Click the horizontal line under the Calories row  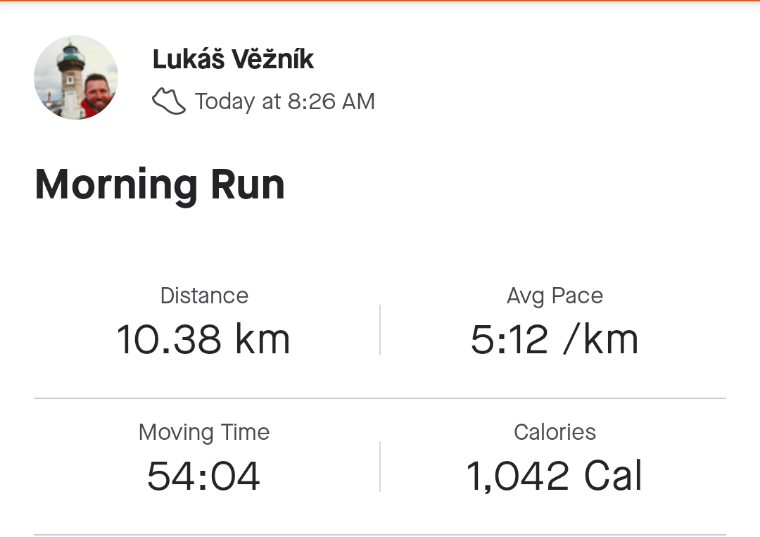380,535
